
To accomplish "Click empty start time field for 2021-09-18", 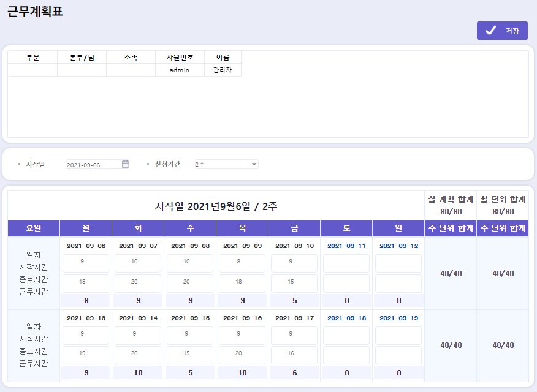I will click(x=346, y=335).
